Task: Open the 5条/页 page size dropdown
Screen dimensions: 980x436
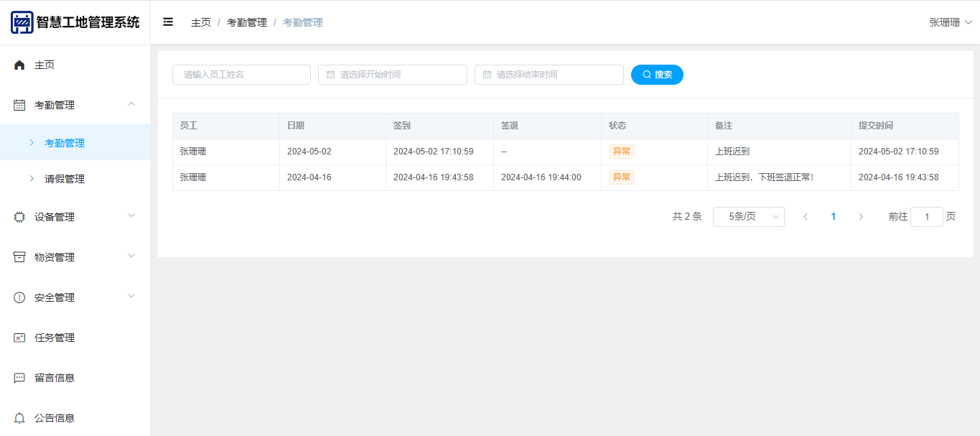Action: [749, 217]
